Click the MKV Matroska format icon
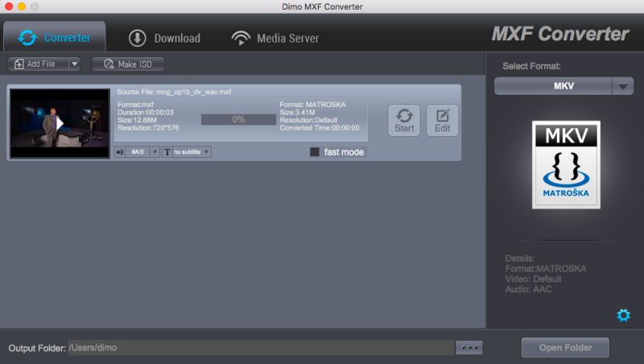644x364 pixels. coord(566,165)
